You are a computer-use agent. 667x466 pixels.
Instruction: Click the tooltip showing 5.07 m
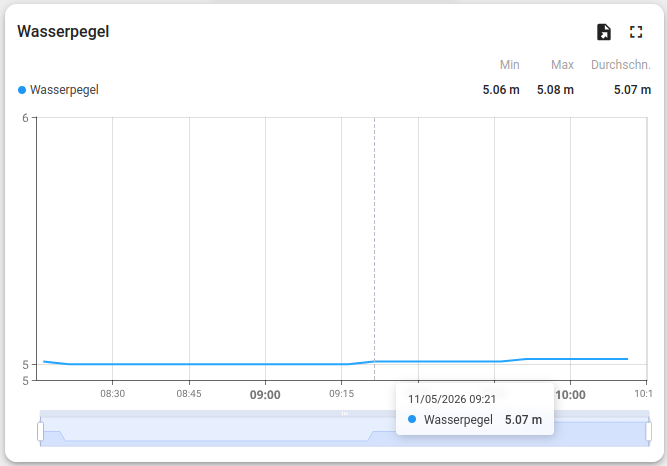coord(475,409)
